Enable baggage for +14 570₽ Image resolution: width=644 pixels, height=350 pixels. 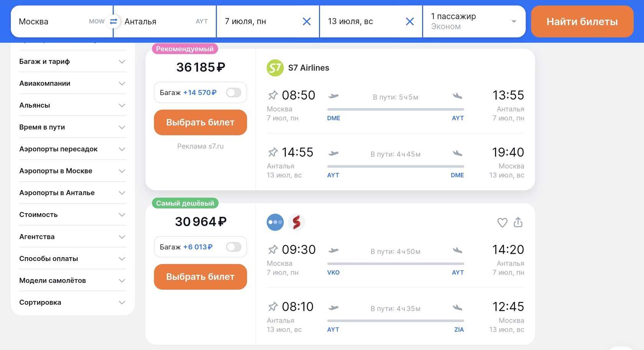tap(233, 92)
